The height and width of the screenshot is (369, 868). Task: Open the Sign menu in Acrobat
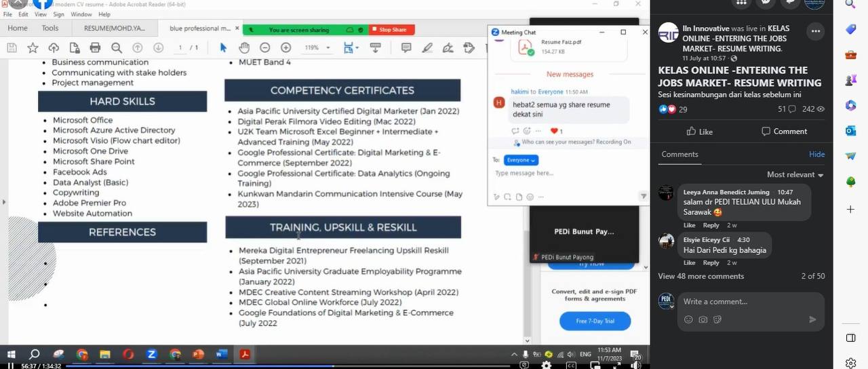click(59, 14)
